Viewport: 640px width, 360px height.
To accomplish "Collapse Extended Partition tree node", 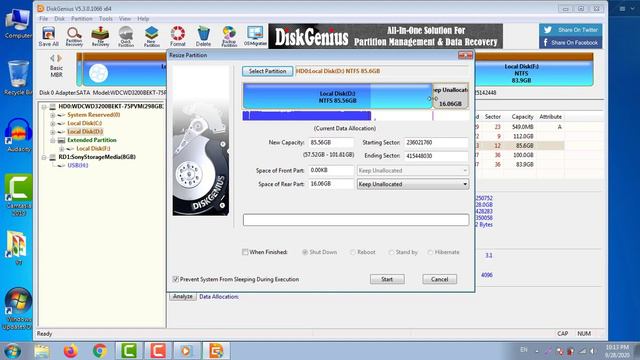I will click(x=53, y=140).
